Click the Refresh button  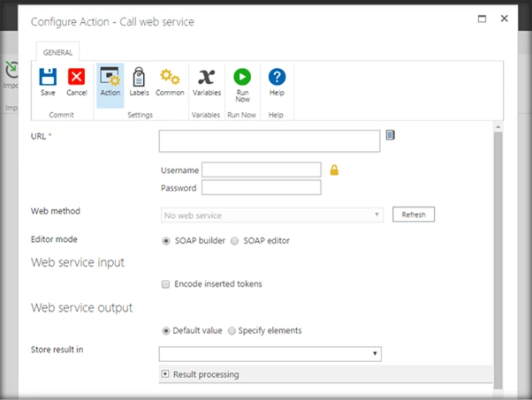(x=414, y=215)
